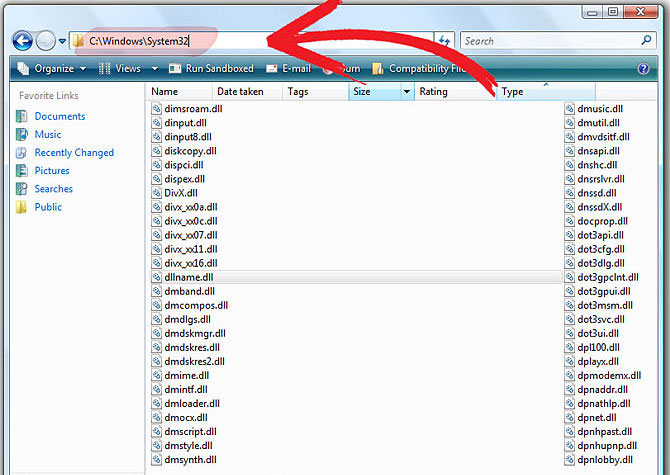
Task: Open Searches in Favorite Links
Action: [x=54, y=188]
